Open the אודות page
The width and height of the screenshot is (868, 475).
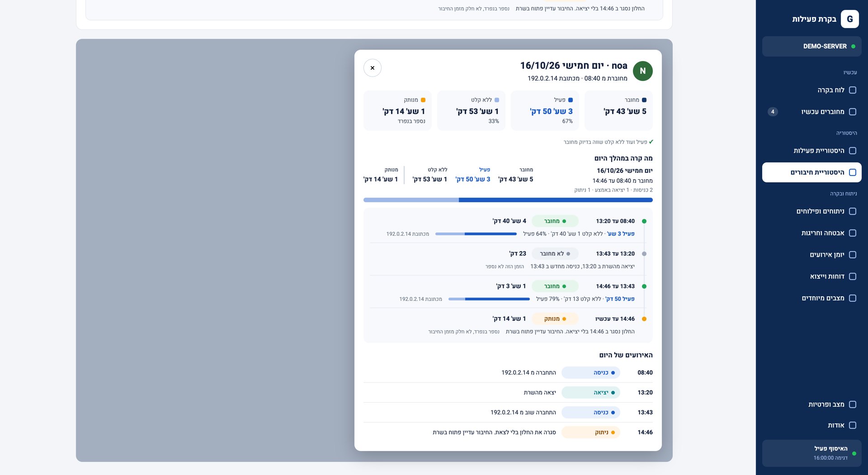coord(811,425)
